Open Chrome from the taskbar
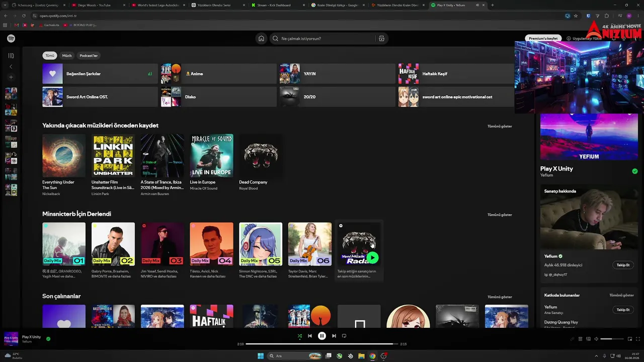This screenshot has width=644, height=362. tap(372, 356)
